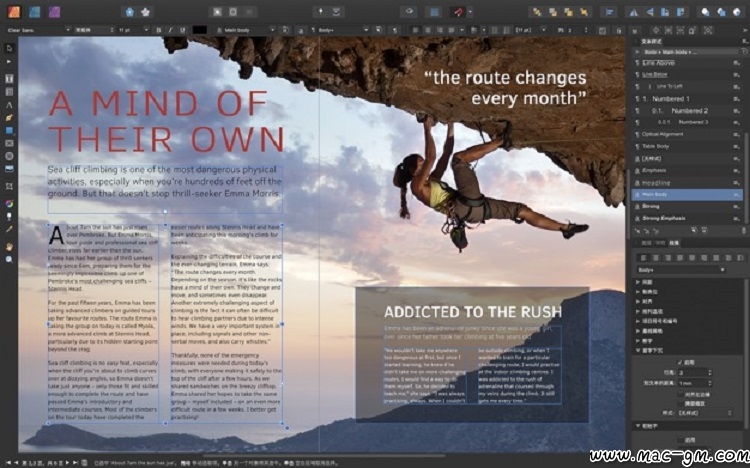Select the Pen tool
The image size is (750, 468).
click(9, 118)
